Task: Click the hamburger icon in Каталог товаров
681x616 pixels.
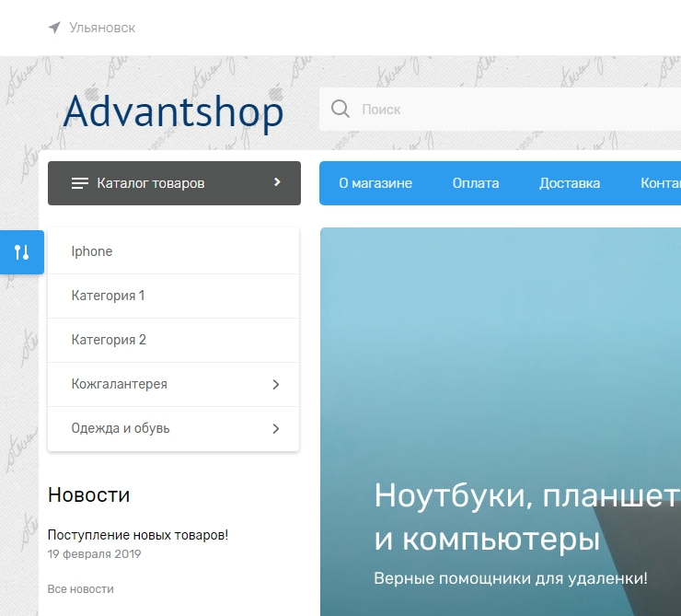Action: pyautogui.click(x=80, y=183)
